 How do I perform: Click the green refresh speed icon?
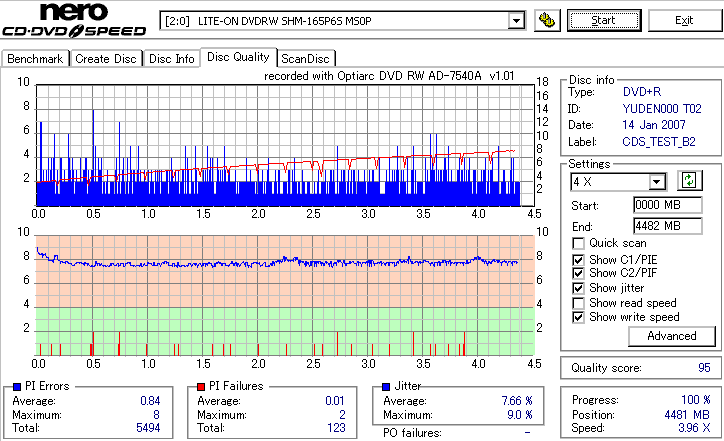689,181
